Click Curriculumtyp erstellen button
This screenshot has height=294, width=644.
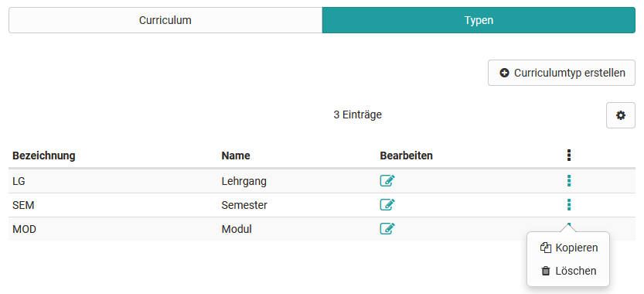561,73
